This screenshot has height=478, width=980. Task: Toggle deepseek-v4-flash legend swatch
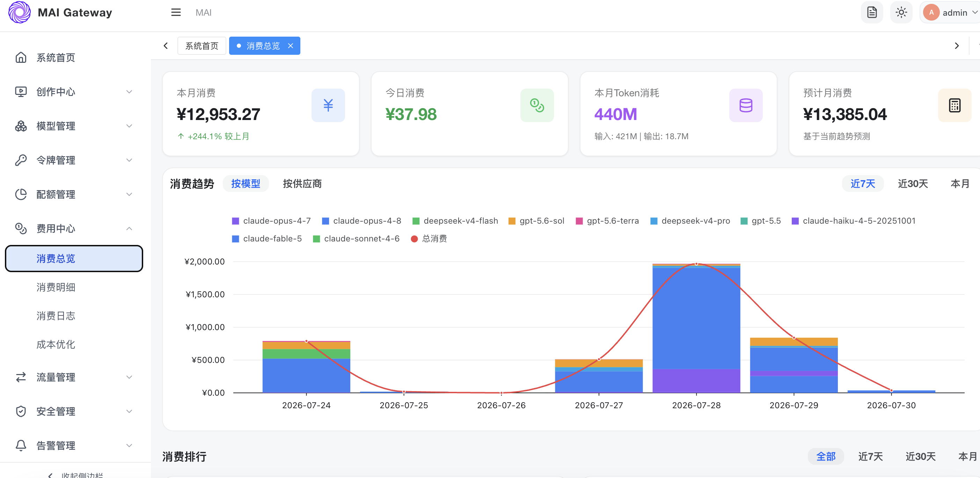pyautogui.click(x=416, y=221)
